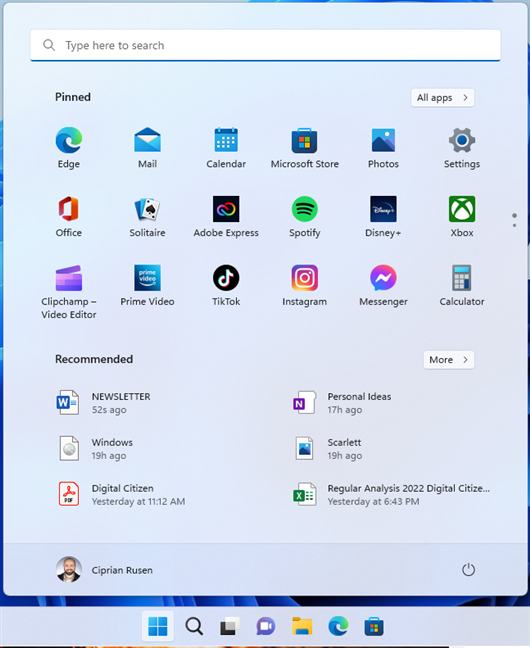Open Ciprian Rusen user account menu

coord(105,570)
